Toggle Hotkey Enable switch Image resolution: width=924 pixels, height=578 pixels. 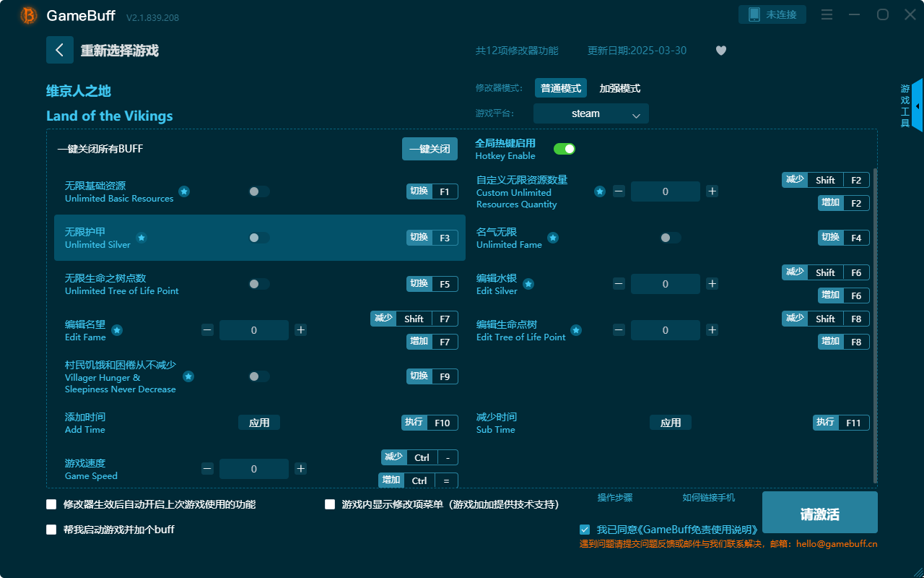(x=565, y=149)
